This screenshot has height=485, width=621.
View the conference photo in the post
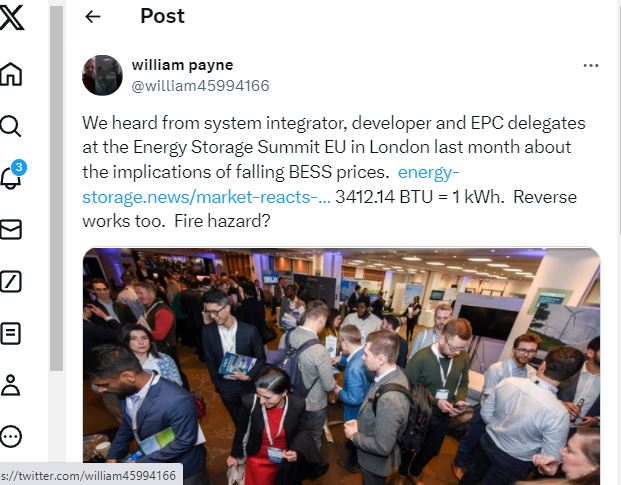341,366
